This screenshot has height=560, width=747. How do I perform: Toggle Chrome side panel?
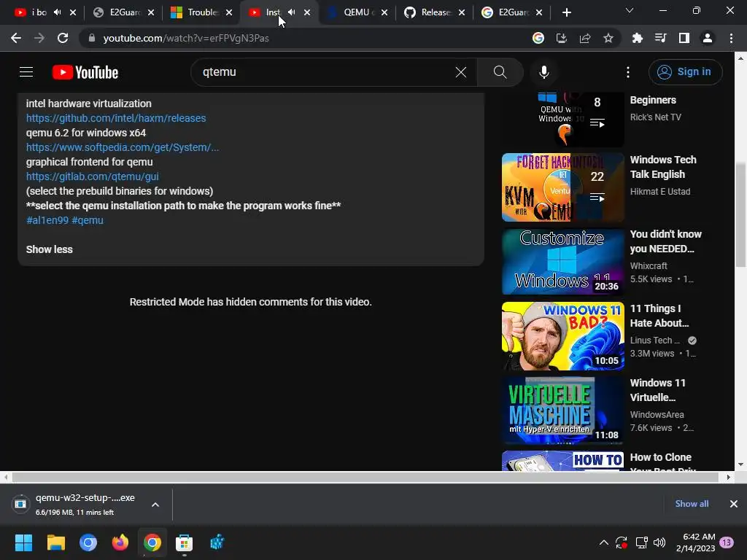(684, 38)
